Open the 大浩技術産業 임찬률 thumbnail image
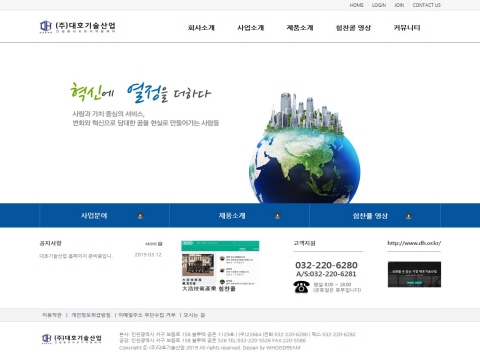 click(220, 266)
